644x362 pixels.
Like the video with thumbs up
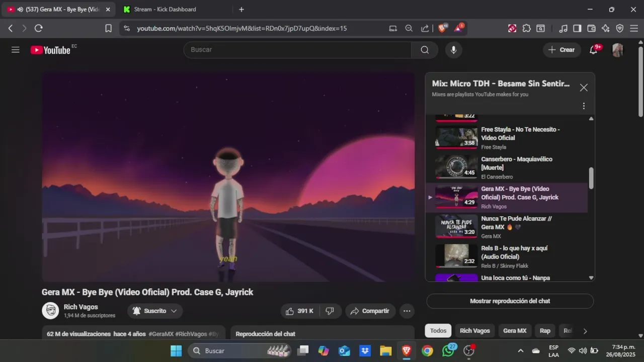pyautogui.click(x=299, y=311)
